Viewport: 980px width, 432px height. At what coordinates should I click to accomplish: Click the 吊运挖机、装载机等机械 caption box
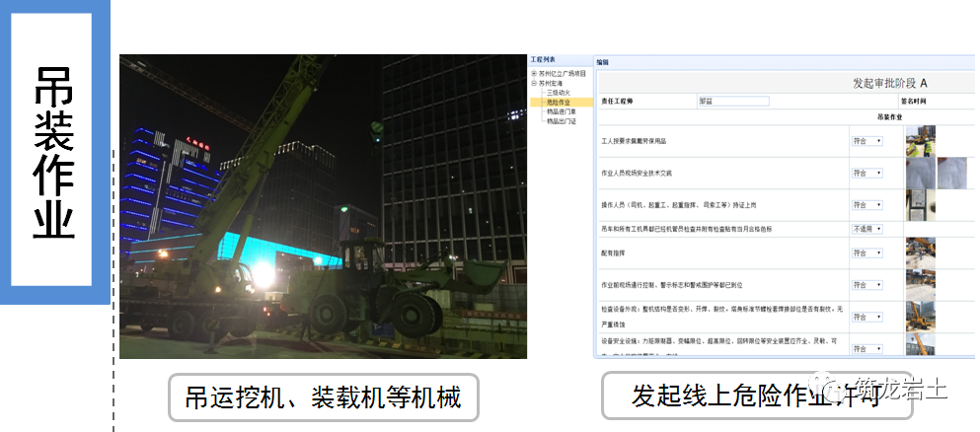pos(323,397)
